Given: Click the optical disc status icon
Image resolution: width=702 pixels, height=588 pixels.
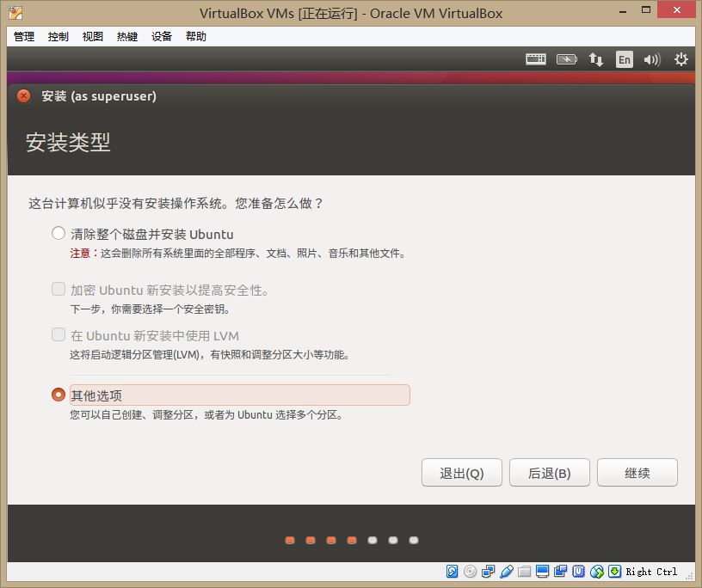Looking at the screenshot, I should coord(470,572).
